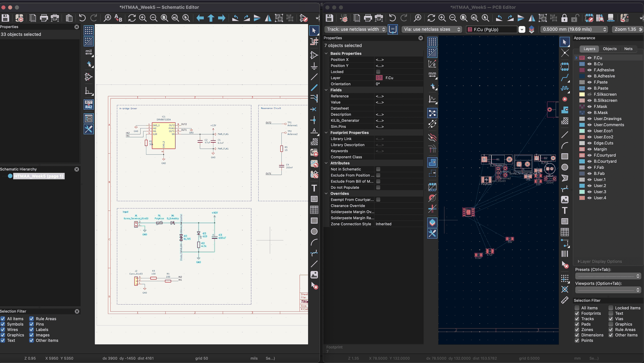Select HTMAA_Week5 (page 1) hierarchy item
Image resolution: width=644 pixels, height=363 pixels.
click(x=39, y=176)
